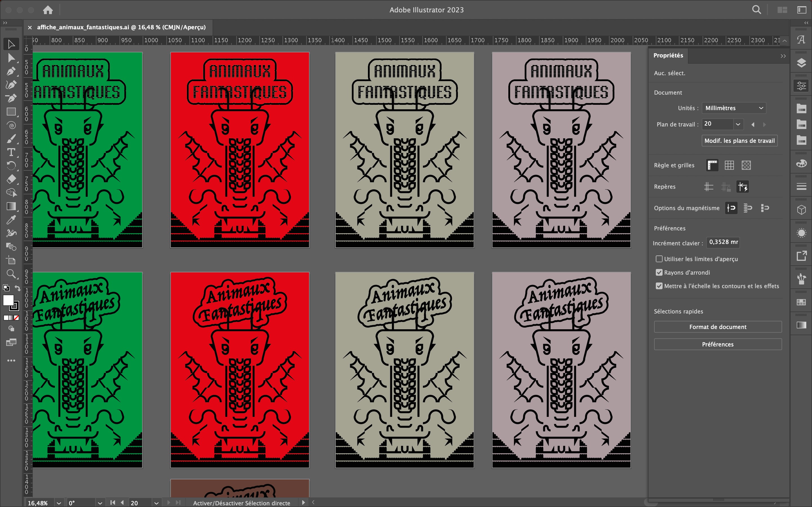Viewport: 812px width, 507px height.
Task: Uncheck Rayons d'arrondi checkbox
Action: [x=659, y=272]
